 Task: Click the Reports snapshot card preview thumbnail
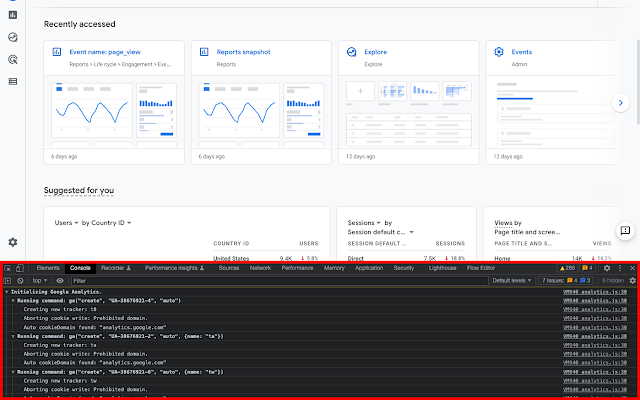[261, 111]
